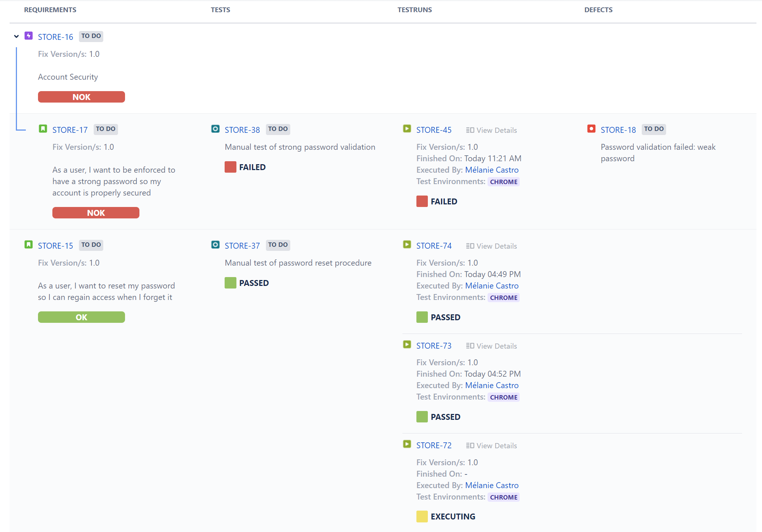
Task: Click the REQUIREMENTS column header
Action: pos(50,10)
